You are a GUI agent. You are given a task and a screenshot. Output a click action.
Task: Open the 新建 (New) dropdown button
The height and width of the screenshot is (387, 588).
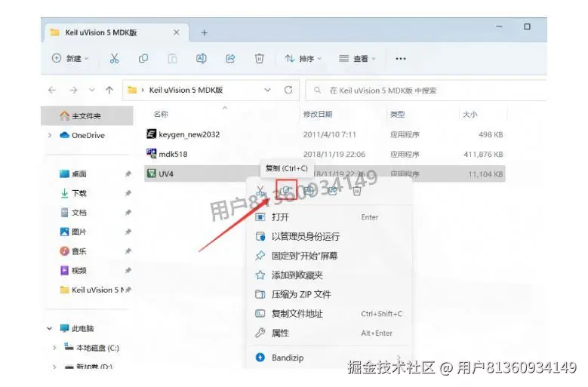tap(70, 58)
